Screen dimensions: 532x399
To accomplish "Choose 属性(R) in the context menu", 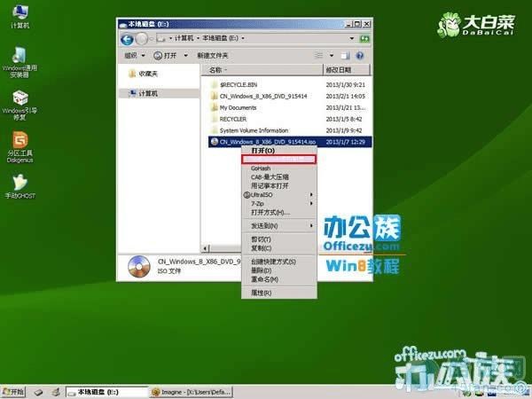I will pos(279,293).
